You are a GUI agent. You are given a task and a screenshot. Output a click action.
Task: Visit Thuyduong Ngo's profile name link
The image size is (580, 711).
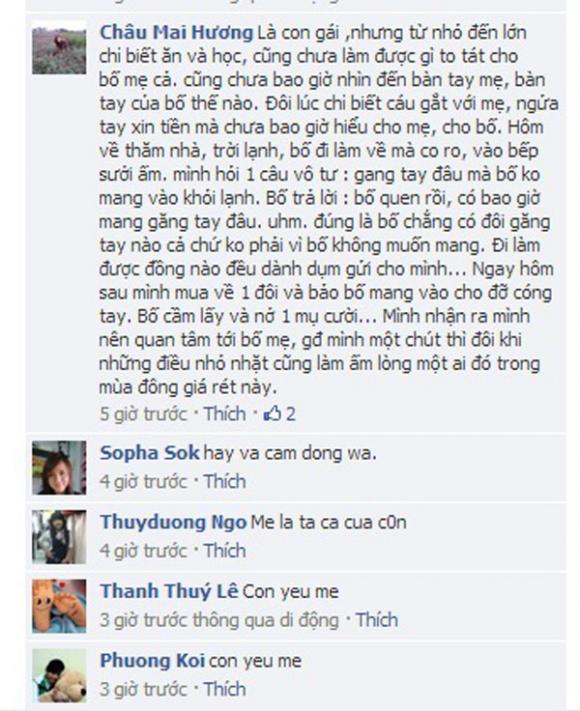(x=173, y=522)
